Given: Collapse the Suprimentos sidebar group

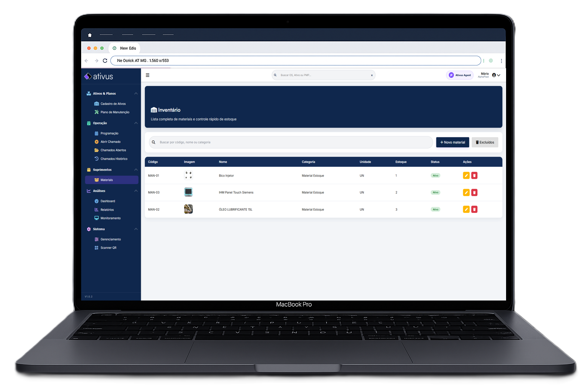Looking at the screenshot, I should coord(136,170).
